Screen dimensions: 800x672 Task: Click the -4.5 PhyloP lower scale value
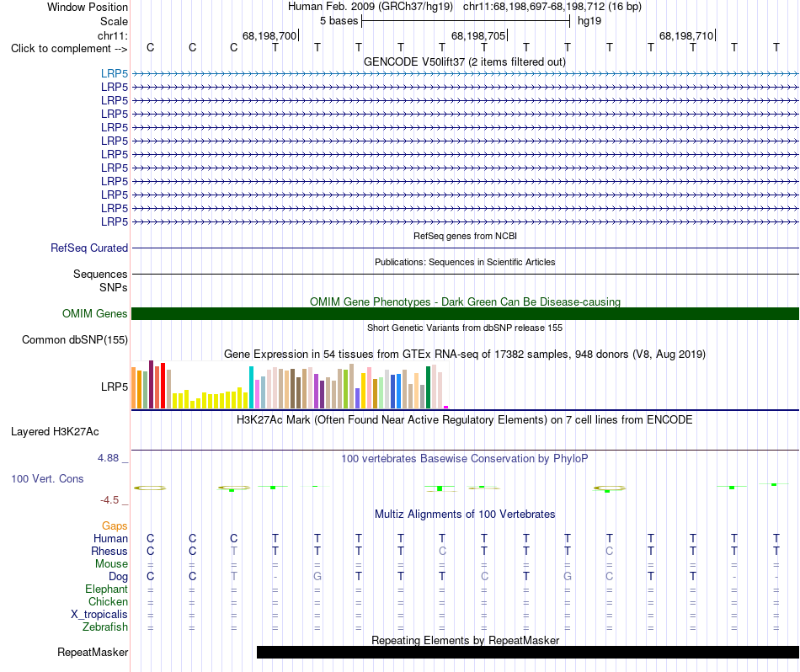(x=109, y=500)
